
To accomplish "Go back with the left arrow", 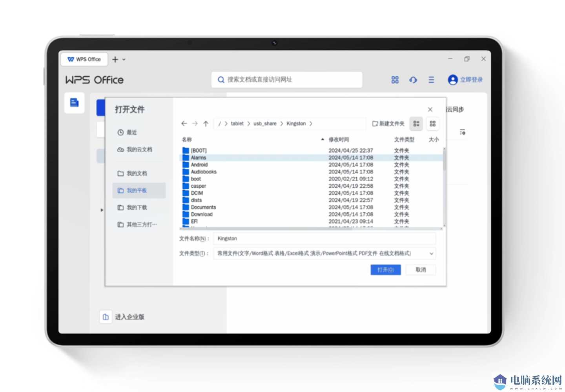I will (x=184, y=124).
